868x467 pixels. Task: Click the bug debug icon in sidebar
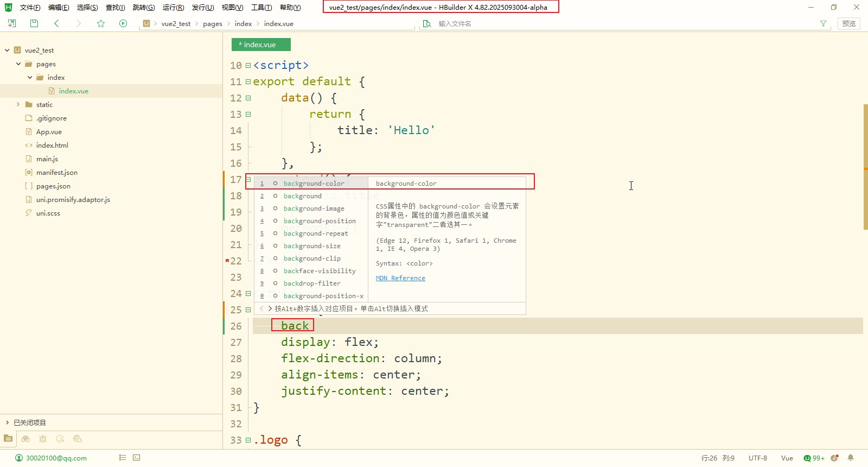click(43, 439)
